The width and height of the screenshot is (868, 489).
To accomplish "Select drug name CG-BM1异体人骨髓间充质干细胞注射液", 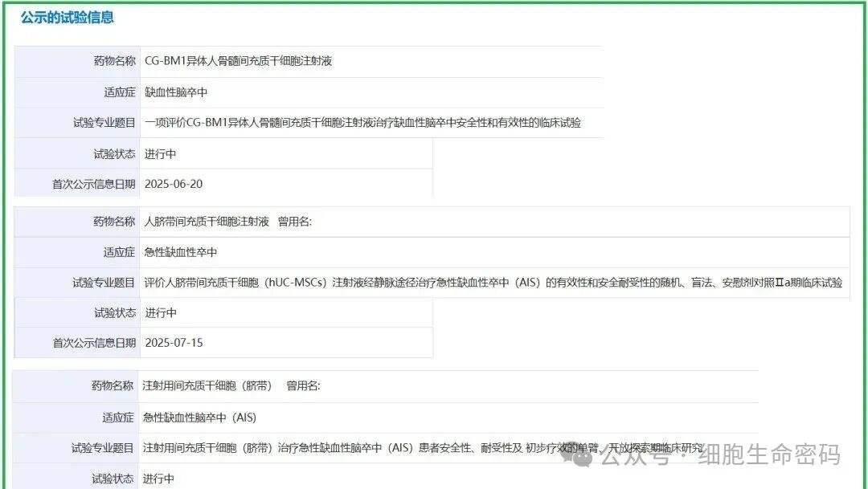I will click(x=238, y=61).
